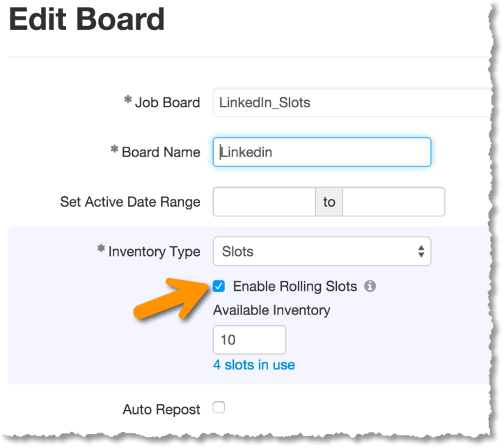Open the Inventory Type dropdown showing Slots

[322, 251]
